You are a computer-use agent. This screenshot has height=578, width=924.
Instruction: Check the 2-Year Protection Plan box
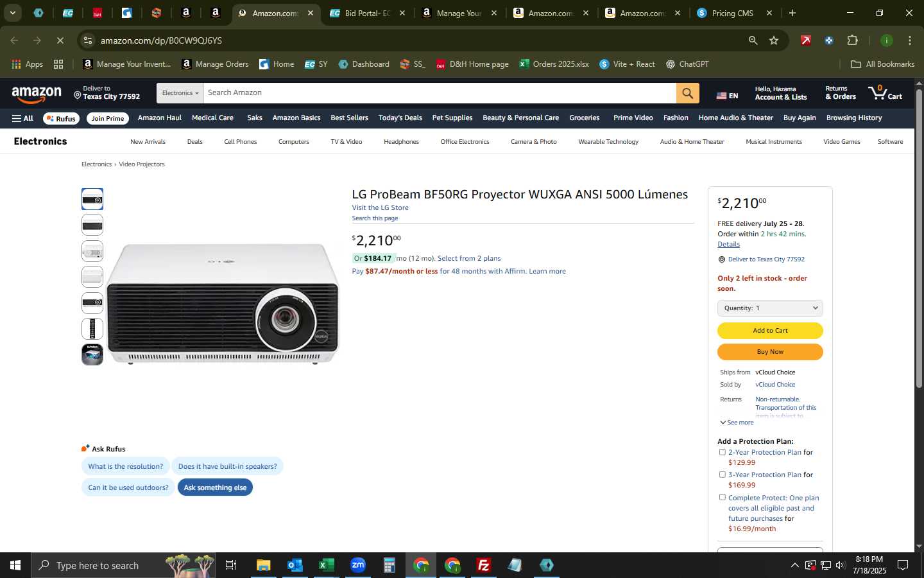[x=722, y=452]
